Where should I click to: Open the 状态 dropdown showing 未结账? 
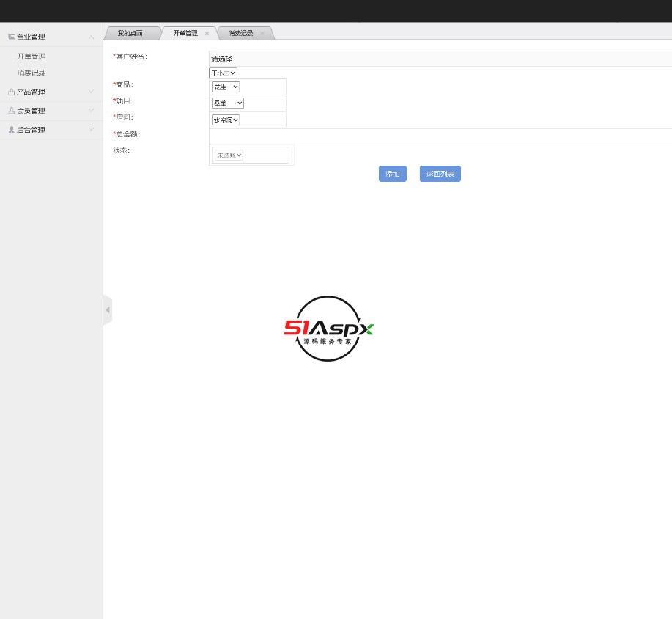229,155
